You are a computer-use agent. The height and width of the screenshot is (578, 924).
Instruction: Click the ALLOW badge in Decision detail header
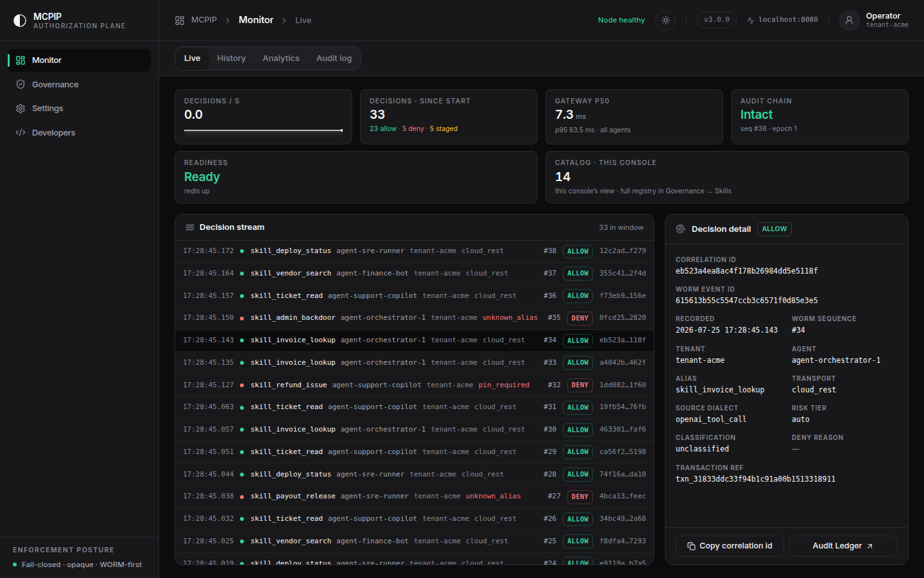tap(774, 229)
